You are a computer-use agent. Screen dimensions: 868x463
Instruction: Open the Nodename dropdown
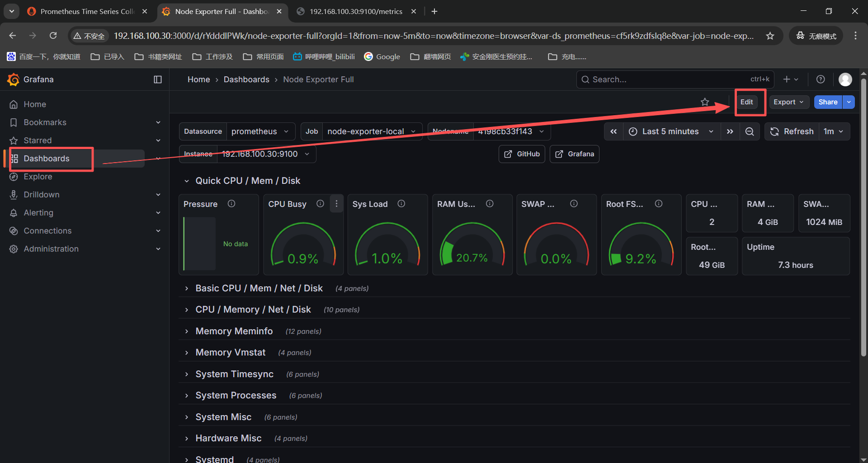(511, 131)
